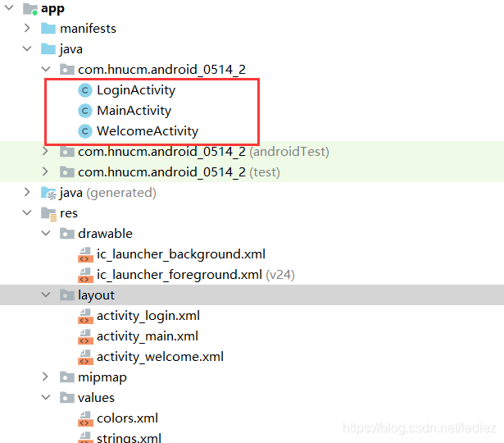Expand the mipmap folder chevron

click(x=45, y=377)
